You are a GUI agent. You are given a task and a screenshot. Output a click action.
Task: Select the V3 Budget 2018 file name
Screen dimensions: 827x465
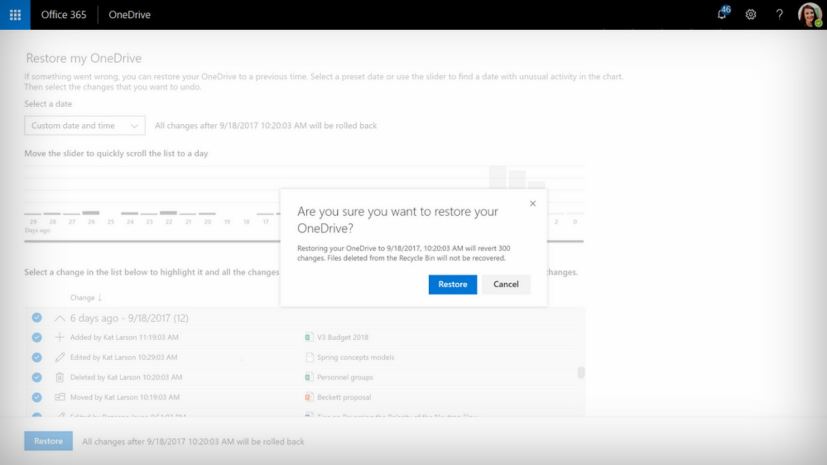[343, 337]
